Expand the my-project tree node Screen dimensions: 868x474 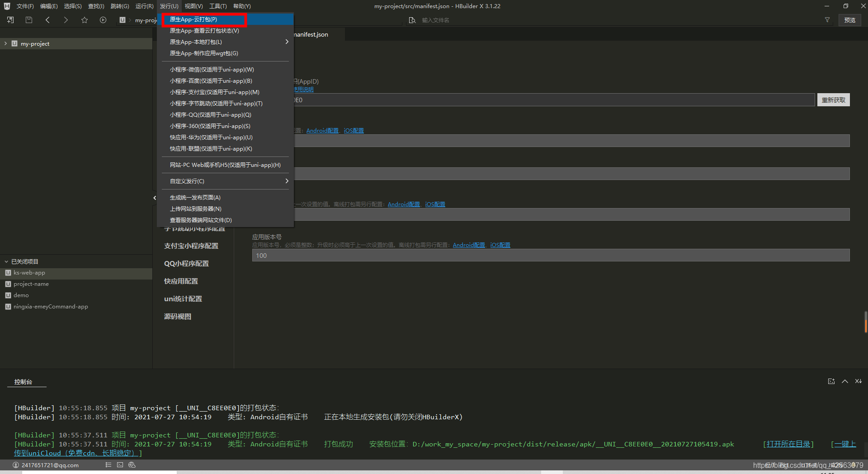click(x=5, y=44)
